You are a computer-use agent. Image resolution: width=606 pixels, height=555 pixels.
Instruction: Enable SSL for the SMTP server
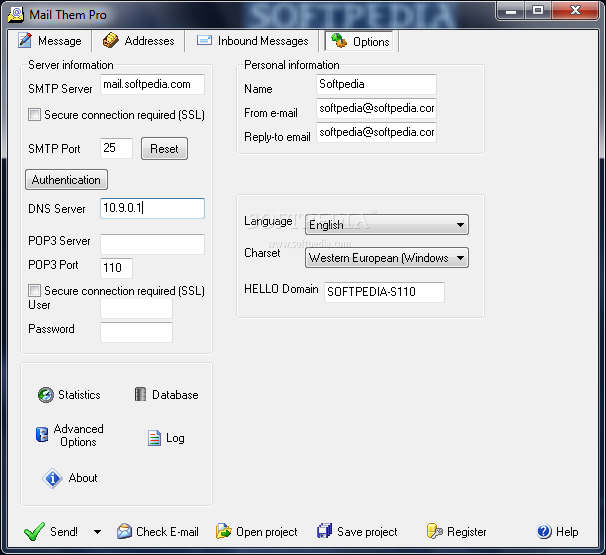point(34,114)
